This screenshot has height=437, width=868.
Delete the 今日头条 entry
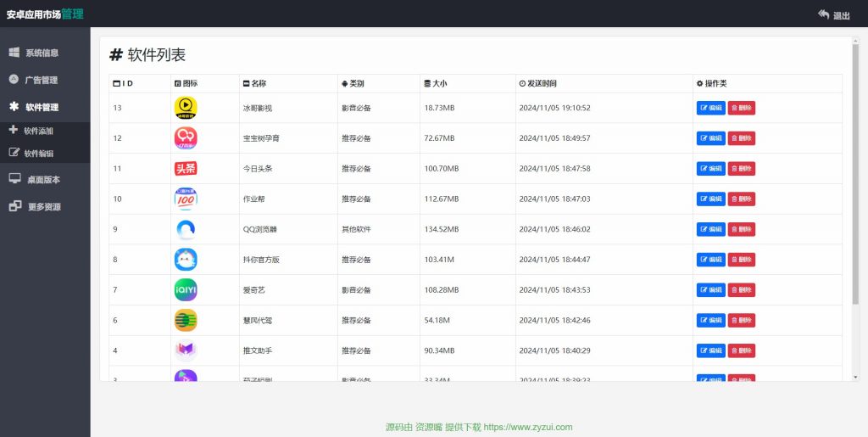pyautogui.click(x=741, y=169)
